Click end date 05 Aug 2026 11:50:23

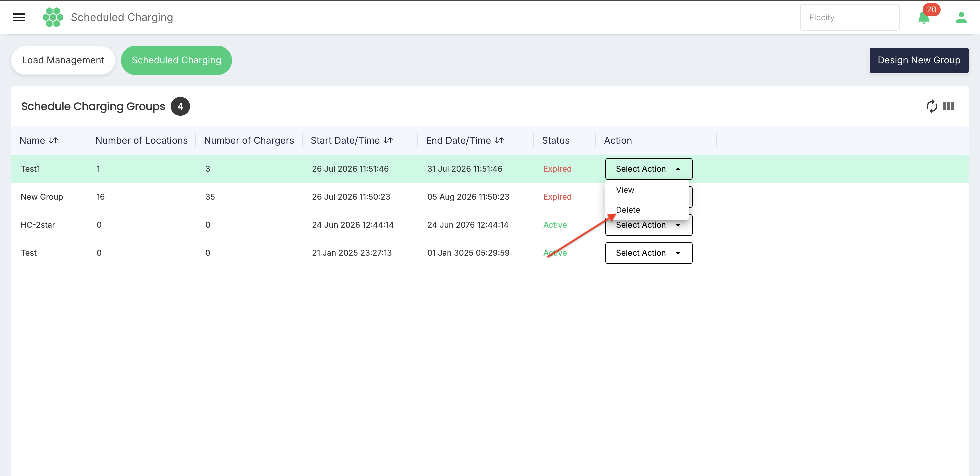click(468, 197)
